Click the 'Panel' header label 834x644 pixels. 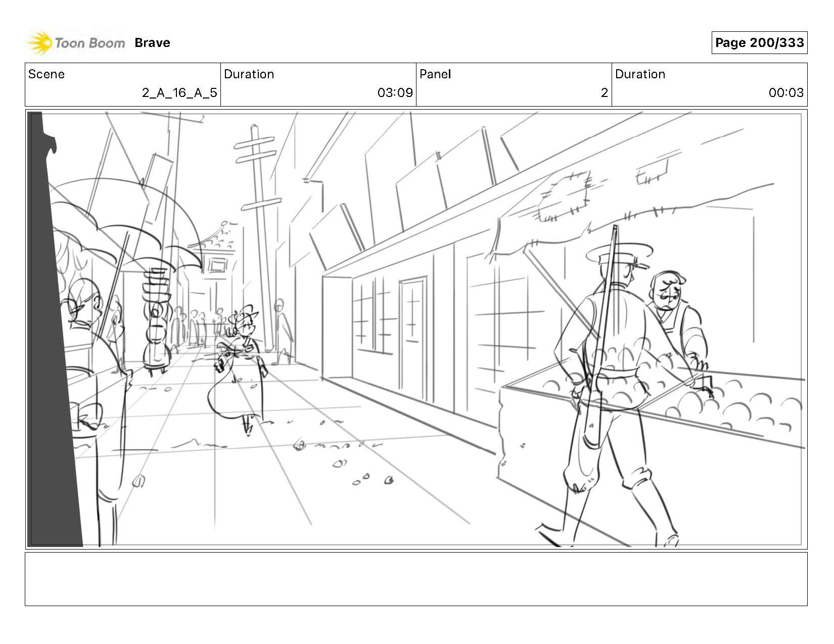pos(435,74)
